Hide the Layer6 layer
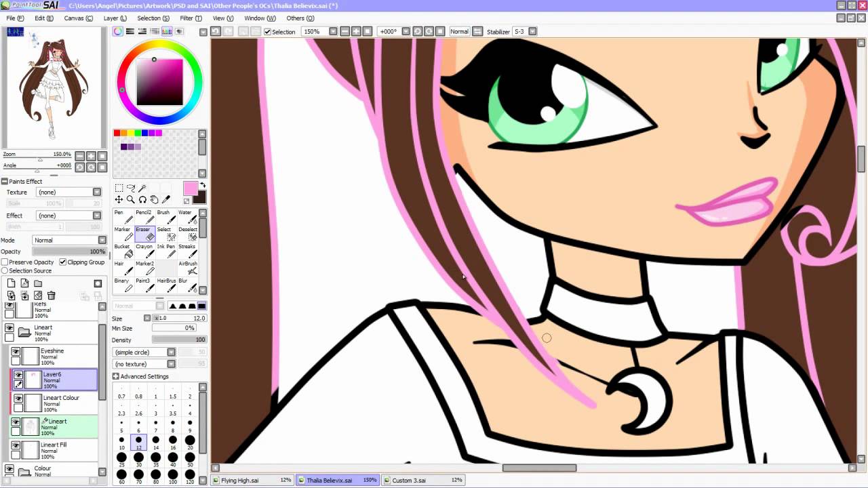 18,375
